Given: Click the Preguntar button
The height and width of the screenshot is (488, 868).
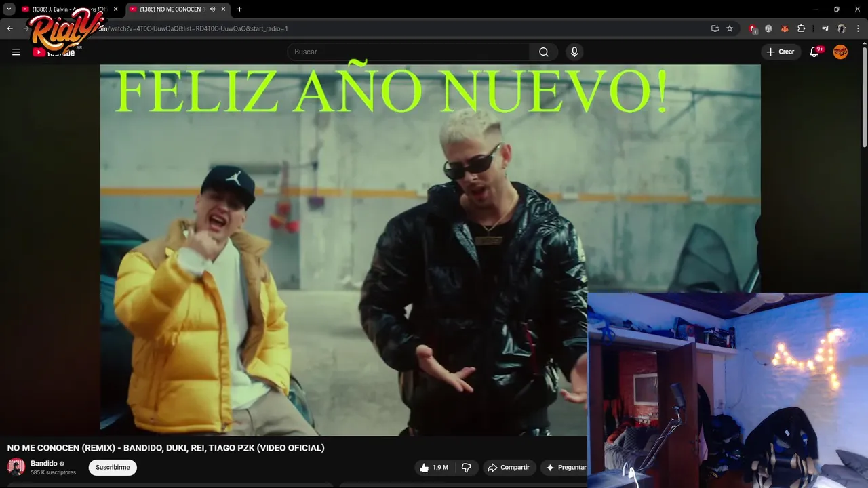Looking at the screenshot, I should tap(566, 468).
